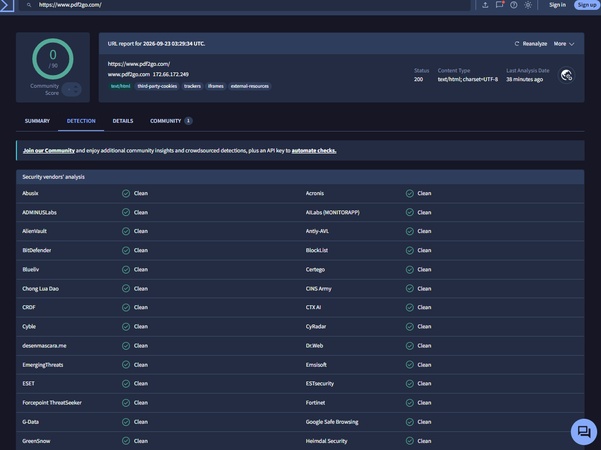The image size is (601, 450).
Task: Open the notifications flag icon
Action: click(x=499, y=5)
